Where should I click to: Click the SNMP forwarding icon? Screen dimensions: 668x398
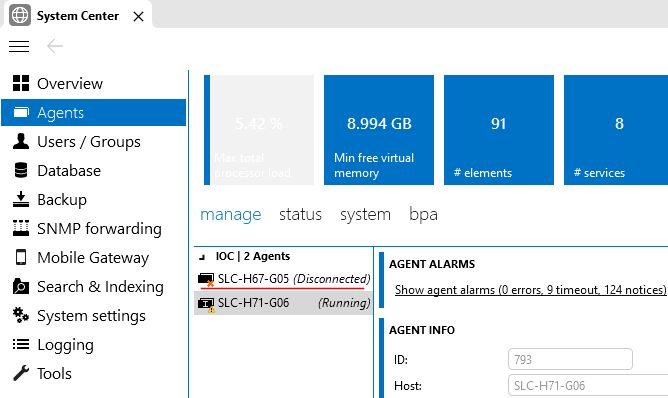21,228
